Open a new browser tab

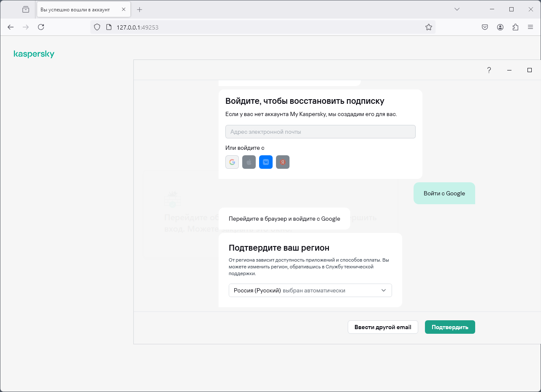(x=140, y=9)
